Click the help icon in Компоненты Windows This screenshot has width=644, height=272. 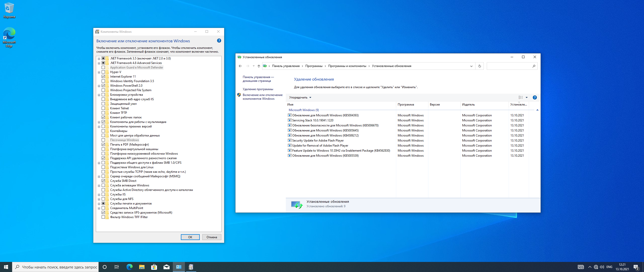(219, 41)
